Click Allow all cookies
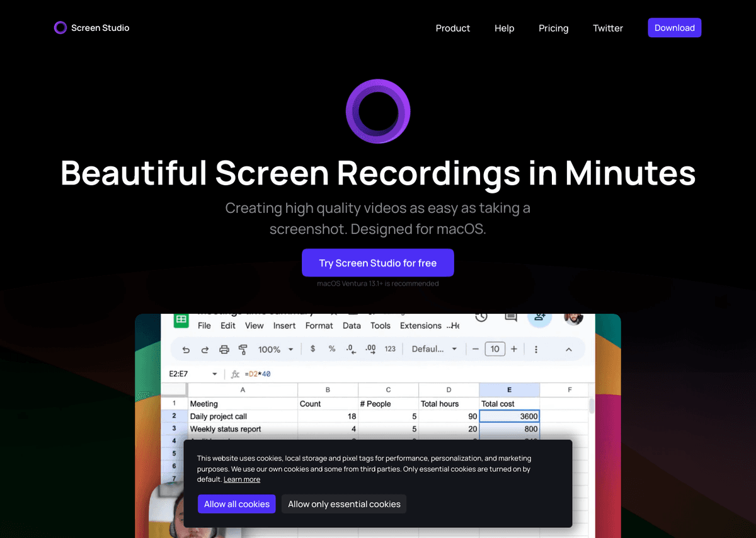The height and width of the screenshot is (538, 756). 237,504
